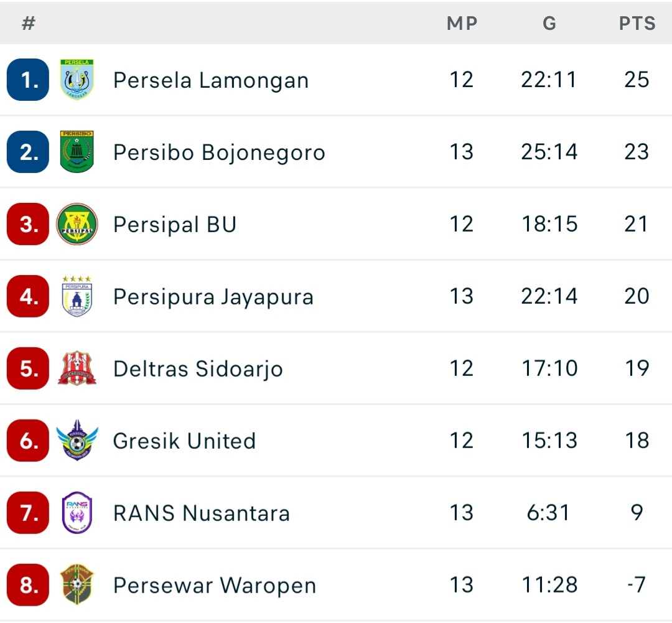Click the blue rank 1 badge
The image size is (672, 623).
[x=28, y=80]
